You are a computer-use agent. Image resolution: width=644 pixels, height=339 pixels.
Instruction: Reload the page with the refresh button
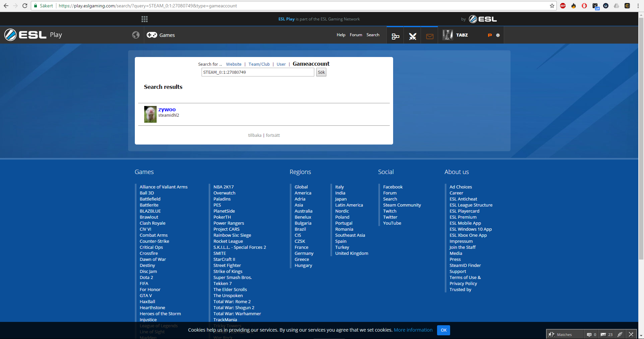point(25,6)
